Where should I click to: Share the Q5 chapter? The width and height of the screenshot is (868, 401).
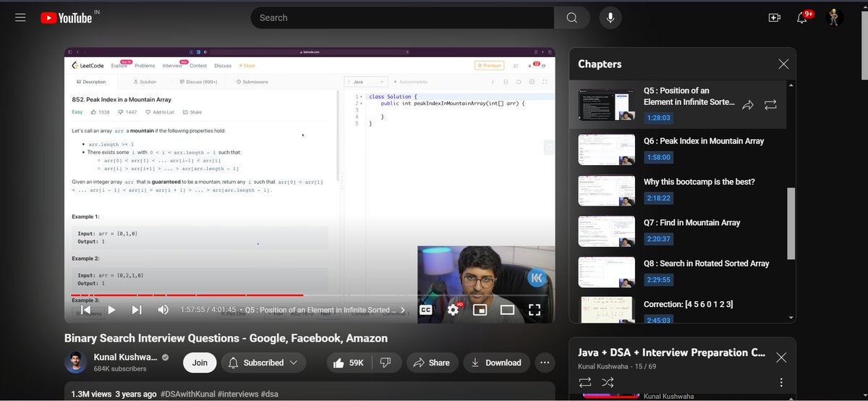click(748, 105)
